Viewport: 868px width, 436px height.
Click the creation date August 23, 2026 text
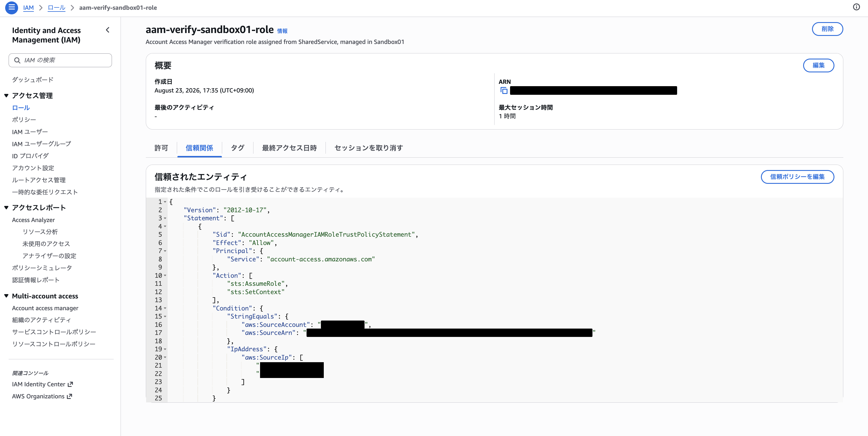204,90
